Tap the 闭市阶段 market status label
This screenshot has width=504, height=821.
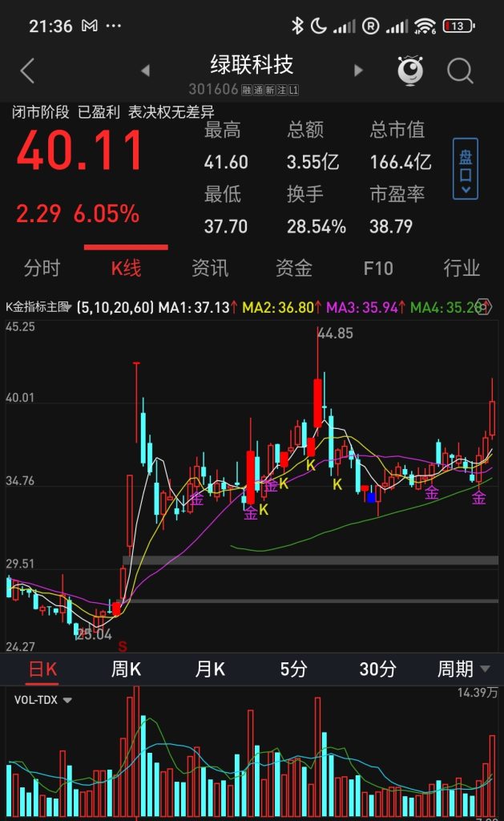point(40,112)
